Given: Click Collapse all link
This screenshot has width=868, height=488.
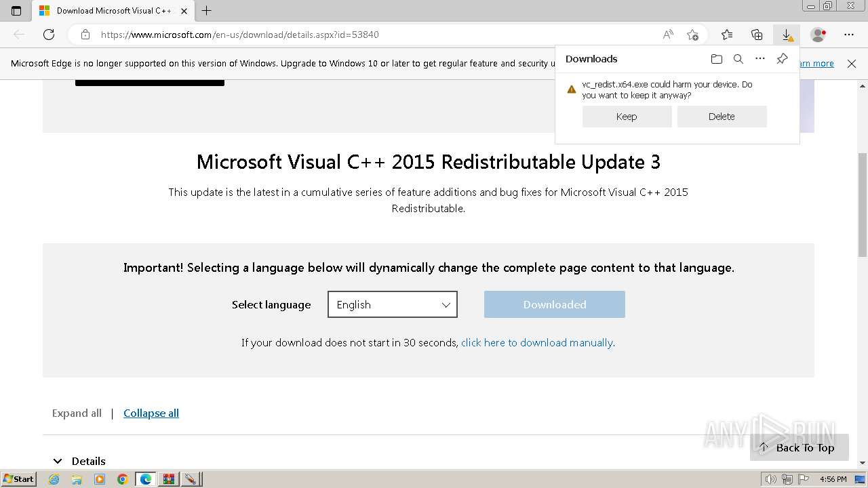Looking at the screenshot, I should 151,413.
